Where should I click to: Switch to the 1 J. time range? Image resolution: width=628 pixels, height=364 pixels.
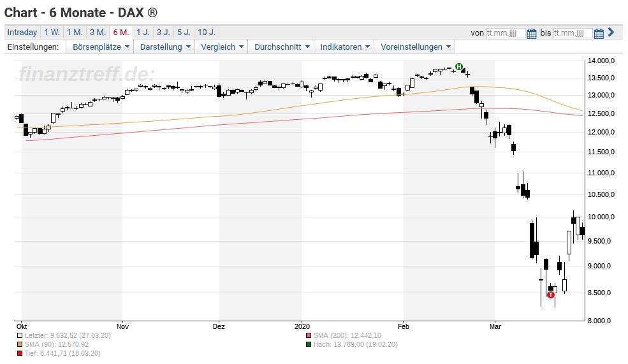click(x=143, y=33)
